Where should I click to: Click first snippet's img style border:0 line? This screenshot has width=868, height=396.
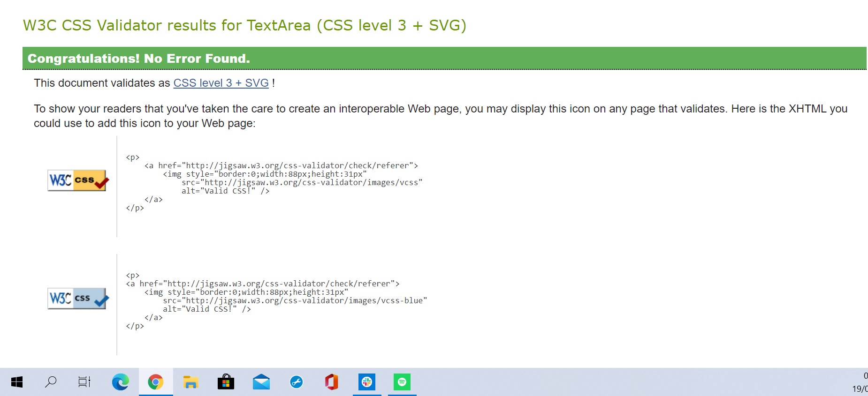pyautogui.click(x=265, y=174)
